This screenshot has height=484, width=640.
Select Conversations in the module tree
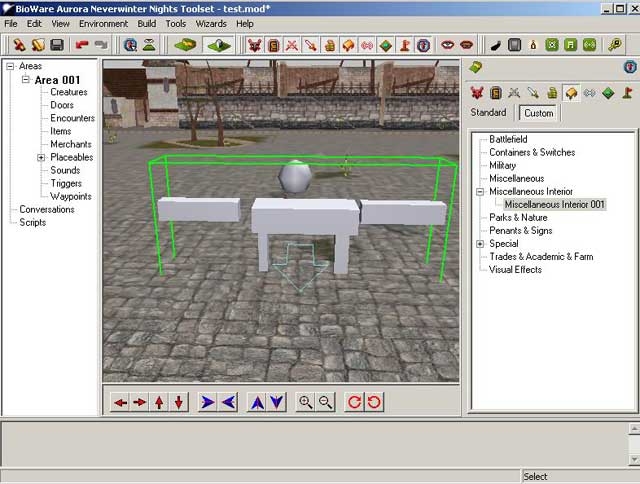tap(47, 209)
